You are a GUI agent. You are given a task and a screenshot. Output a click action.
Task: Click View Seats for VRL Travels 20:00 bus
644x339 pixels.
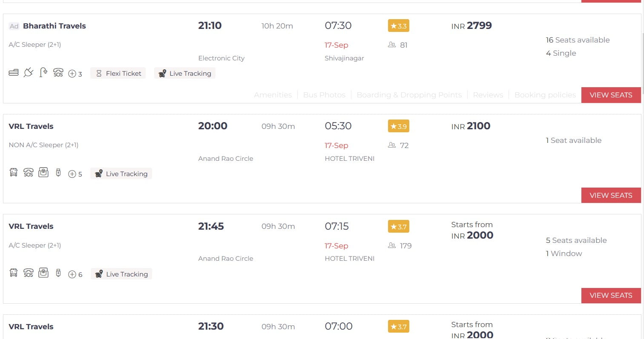tap(611, 195)
